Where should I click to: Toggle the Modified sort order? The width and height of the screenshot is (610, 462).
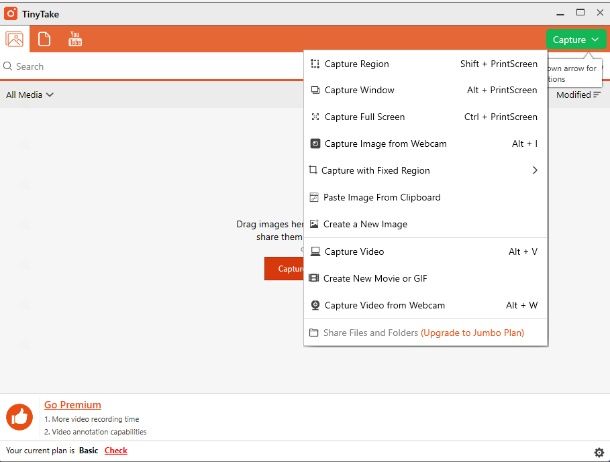pyautogui.click(x=578, y=94)
